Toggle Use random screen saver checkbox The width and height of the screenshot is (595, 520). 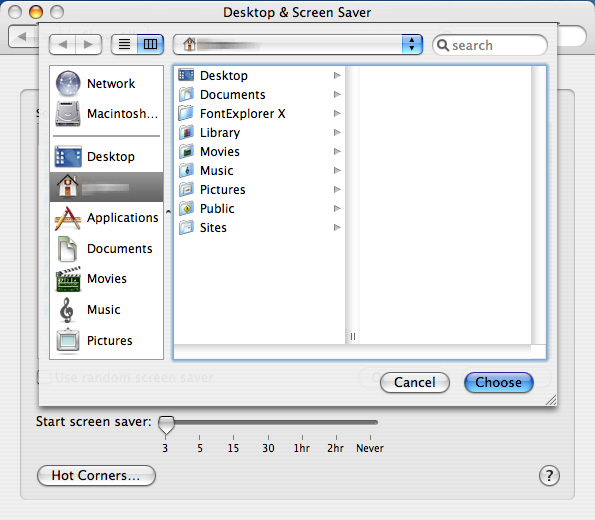(x=44, y=377)
